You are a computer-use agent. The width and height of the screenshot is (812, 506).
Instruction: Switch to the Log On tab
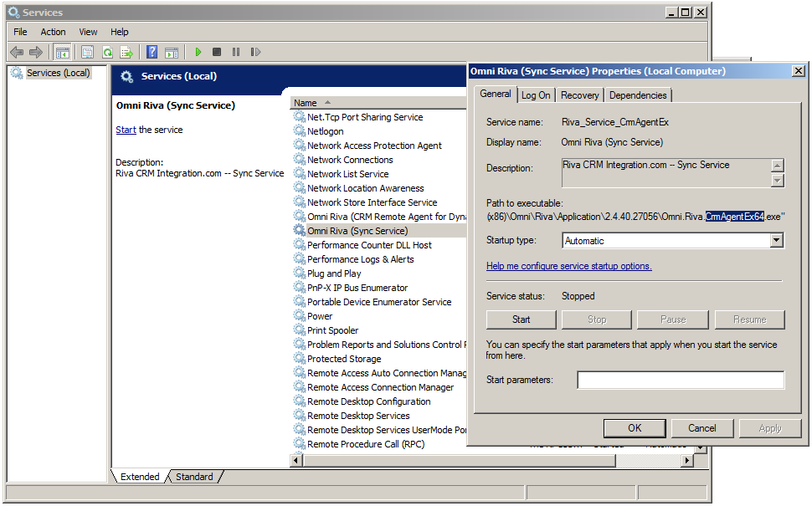[x=536, y=95]
